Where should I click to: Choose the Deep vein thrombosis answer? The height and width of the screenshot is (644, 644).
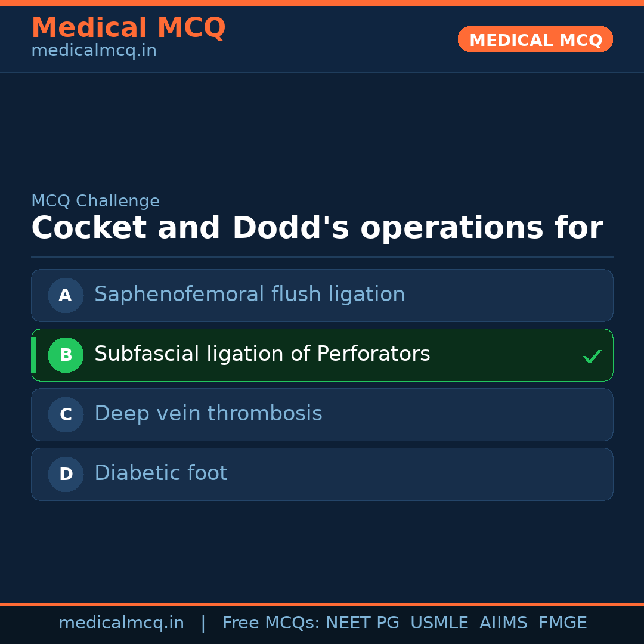click(x=208, y=414)
